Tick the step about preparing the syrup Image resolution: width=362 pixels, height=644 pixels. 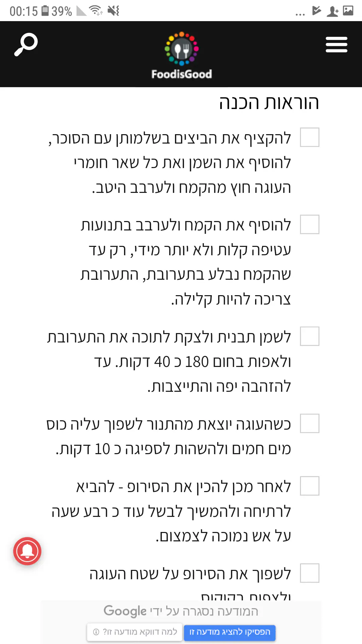309,486
